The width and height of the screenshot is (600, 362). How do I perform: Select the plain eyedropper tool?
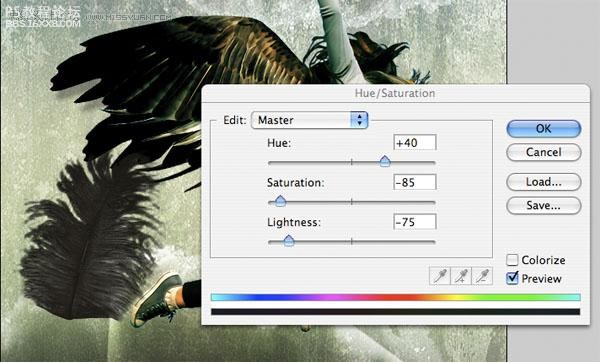point(440,276)
